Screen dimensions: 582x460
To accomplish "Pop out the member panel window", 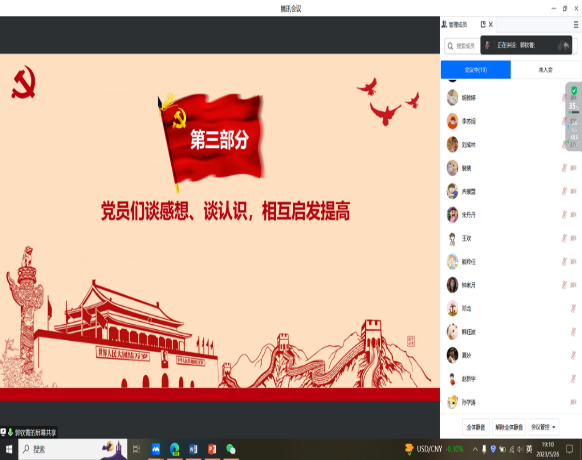I will pyautogui.click(x=483, y=25).
